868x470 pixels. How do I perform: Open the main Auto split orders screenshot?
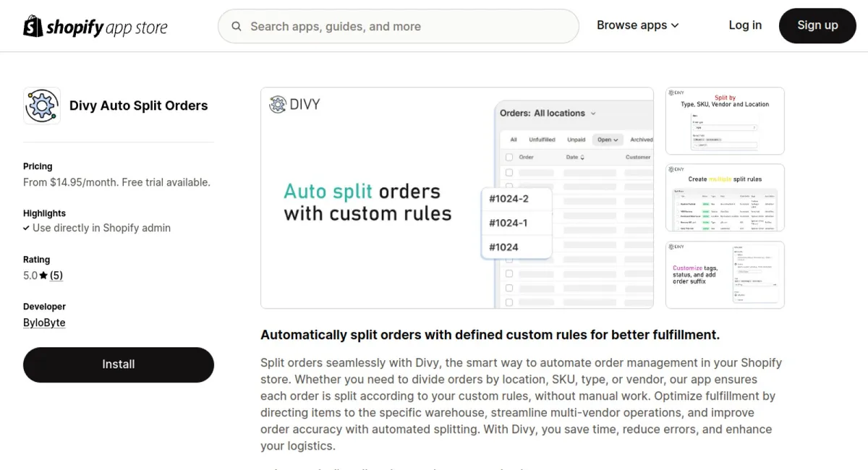tap(457, 198)
